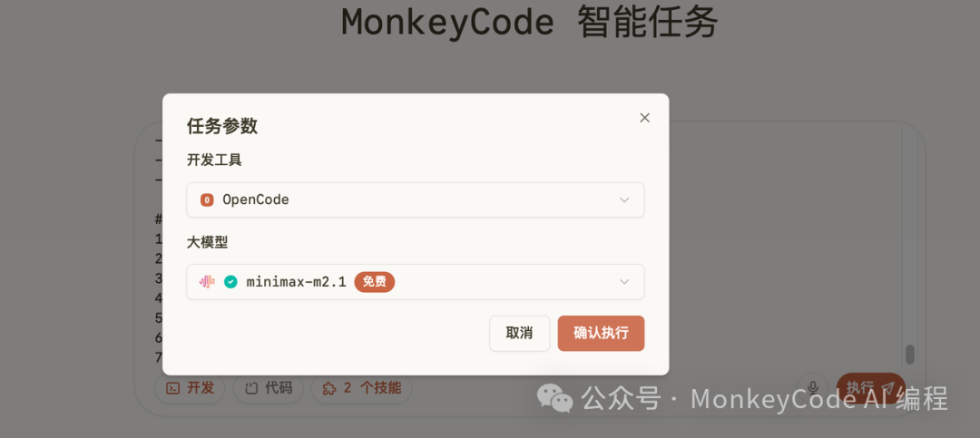
Task: Open the OpenCode tool selector
Action: tap(415, 200)
